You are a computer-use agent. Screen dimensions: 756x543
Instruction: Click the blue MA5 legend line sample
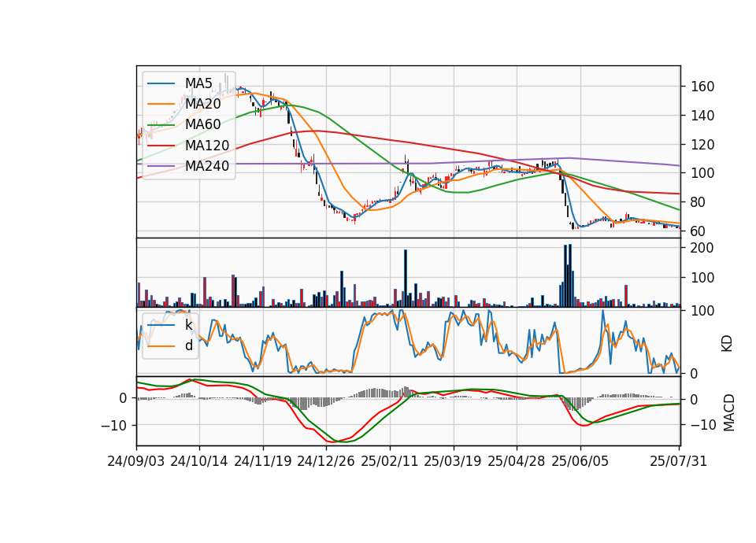[161, 83]
